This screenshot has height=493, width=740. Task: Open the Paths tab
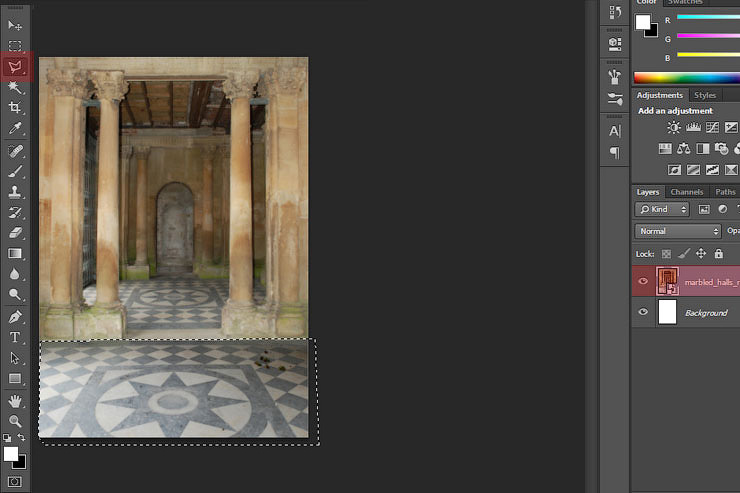point(725,192)
